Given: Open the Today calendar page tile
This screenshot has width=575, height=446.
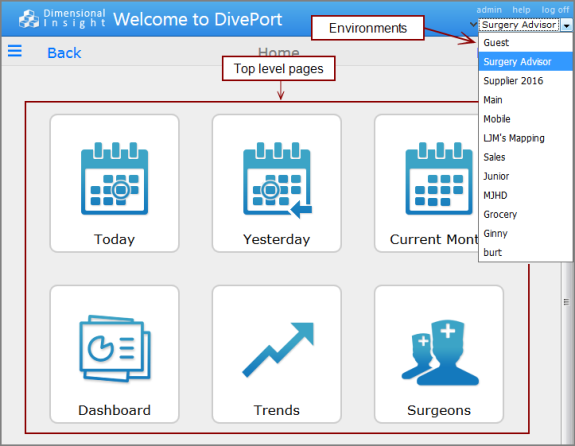Looking at the screenshot, I should (x=114, y=183).
